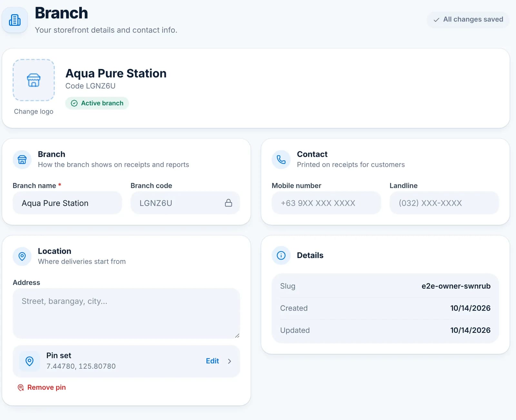Viewport: 516px width, 420px height.
Task: Click the Created date 10/14/2026
Action: click(x=470, y=308)
